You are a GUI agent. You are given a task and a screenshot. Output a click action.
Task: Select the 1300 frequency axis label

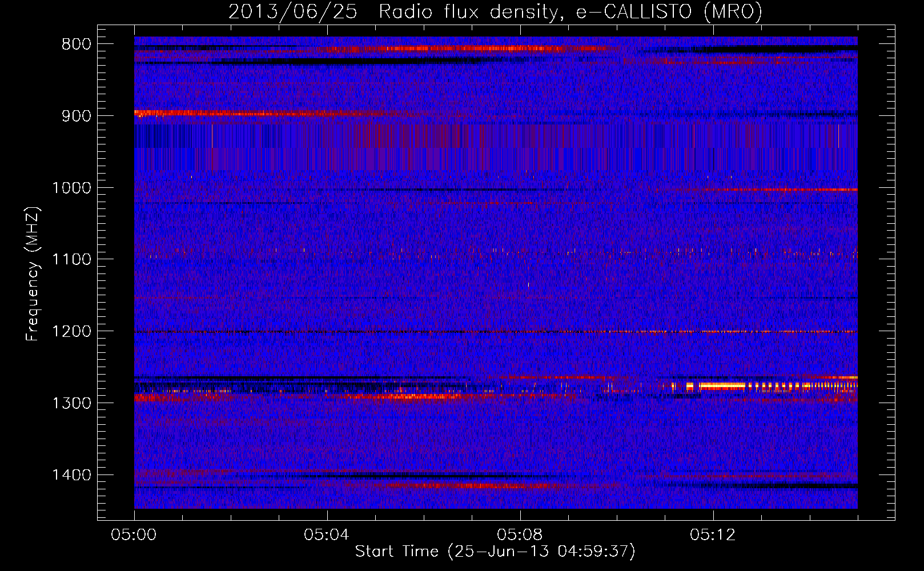tap(72, 403)
